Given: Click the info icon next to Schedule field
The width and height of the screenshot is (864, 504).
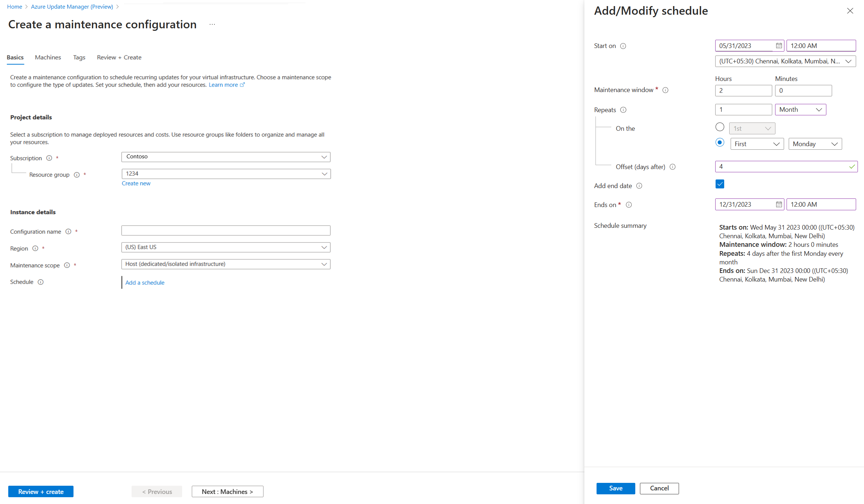Looking at the screenshot, I should [x=40, y=282].
